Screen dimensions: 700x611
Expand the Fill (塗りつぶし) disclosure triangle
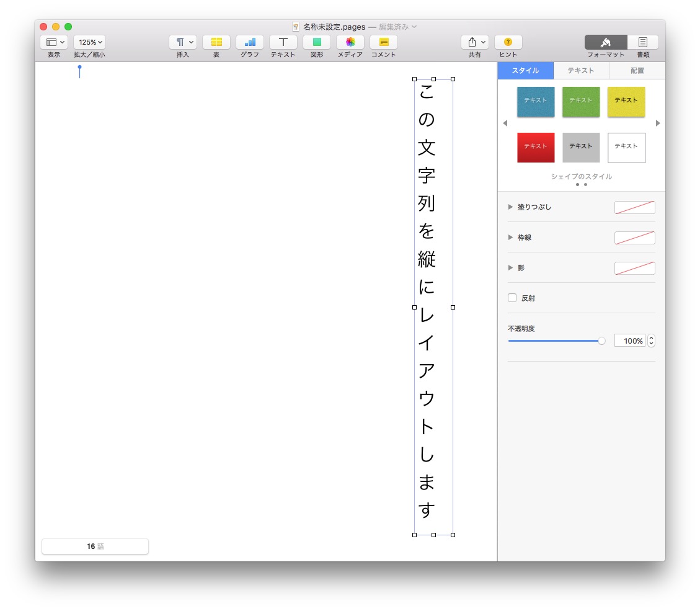click(511, 207)
